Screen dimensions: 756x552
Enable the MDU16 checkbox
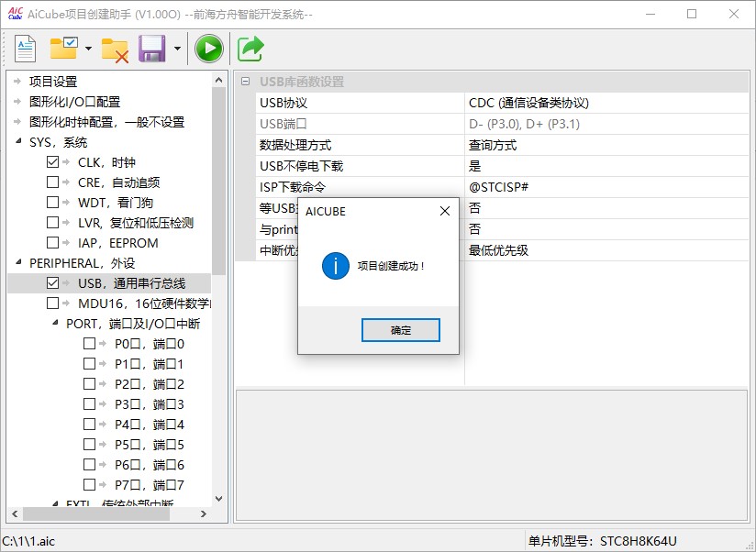click(x=52, y=304)
